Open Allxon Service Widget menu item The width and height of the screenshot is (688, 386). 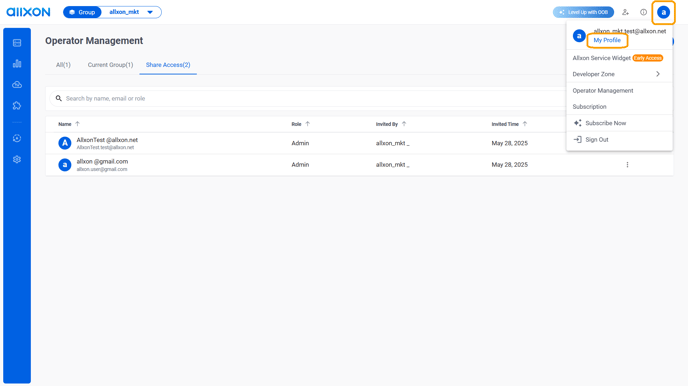click(x=619, y=58)
